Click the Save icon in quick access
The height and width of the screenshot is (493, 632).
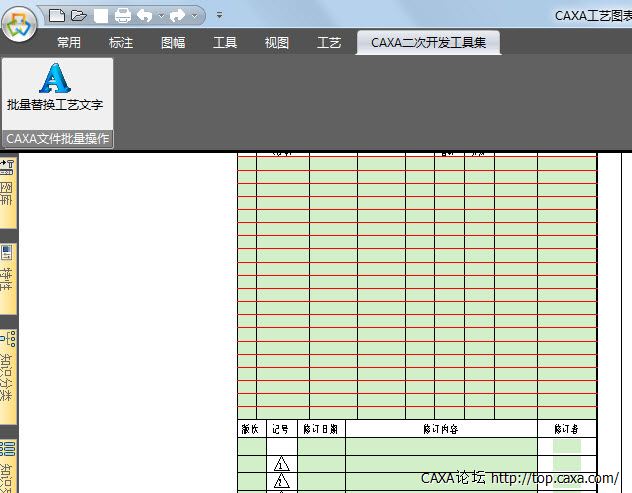[100, 15]
